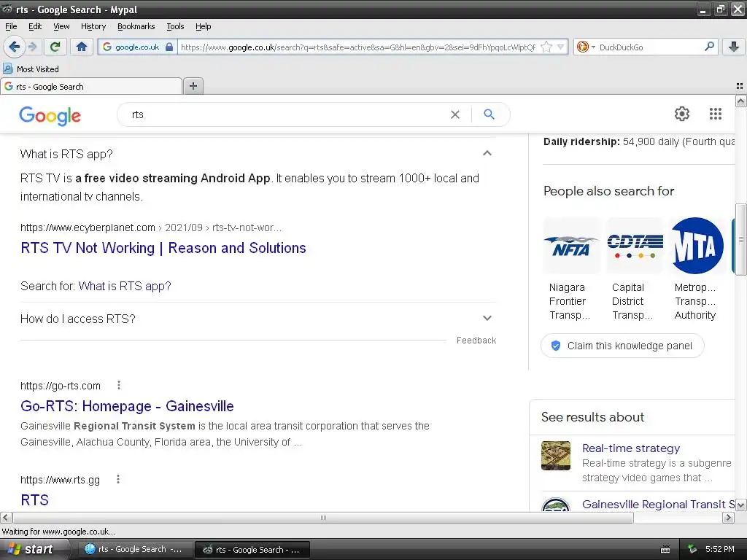
Task: Click the on-screen keyboard tray icon
Action: coord(665,550)
